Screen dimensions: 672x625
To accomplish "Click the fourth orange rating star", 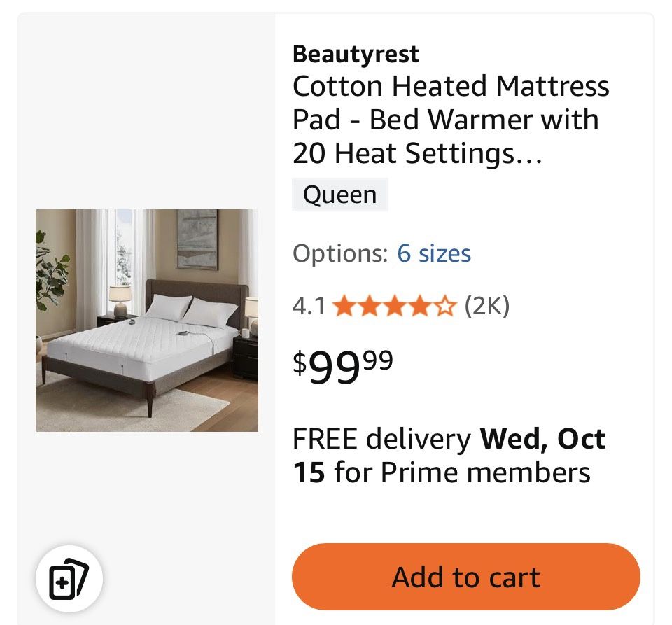I will pyautogui.click(x=420, y=307).
